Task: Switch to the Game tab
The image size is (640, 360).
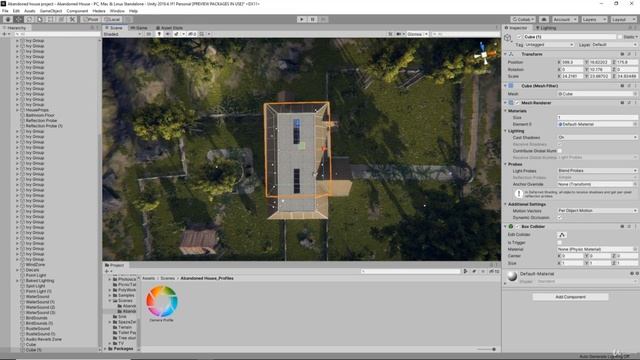Action: (139, 28)
